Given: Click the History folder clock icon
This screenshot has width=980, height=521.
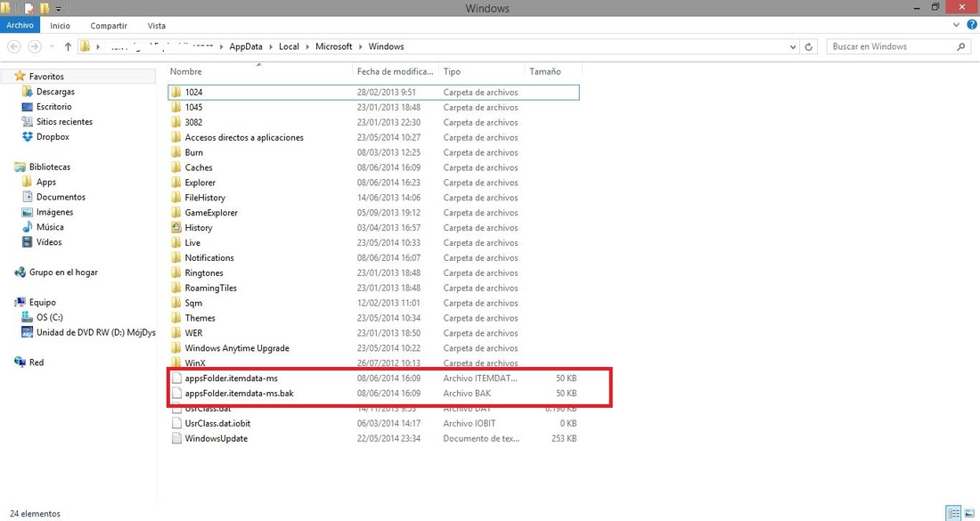Looking at the screenshot, I should (176, 228).
